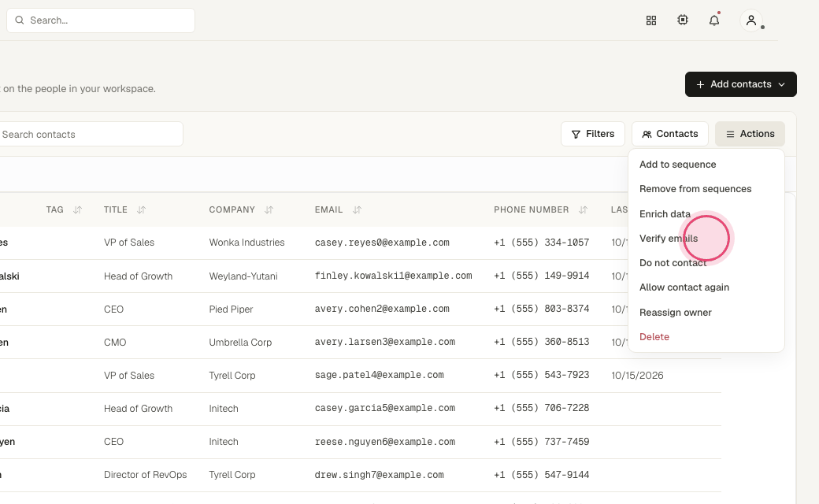This screenshot has height=504, width=819.
Task: Click the 10/15/2026 date cell
Action: pos(637,376)
